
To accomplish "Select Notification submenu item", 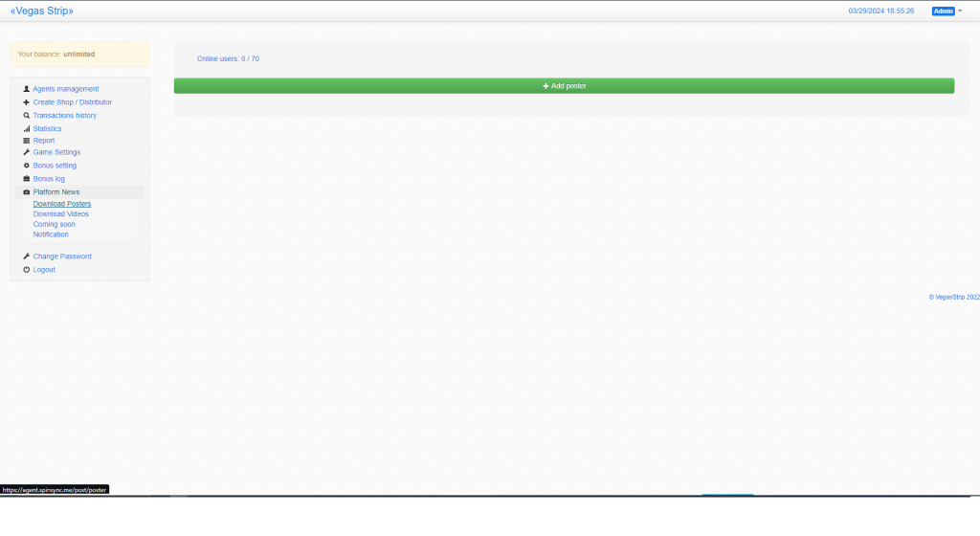I will (51, 234).
